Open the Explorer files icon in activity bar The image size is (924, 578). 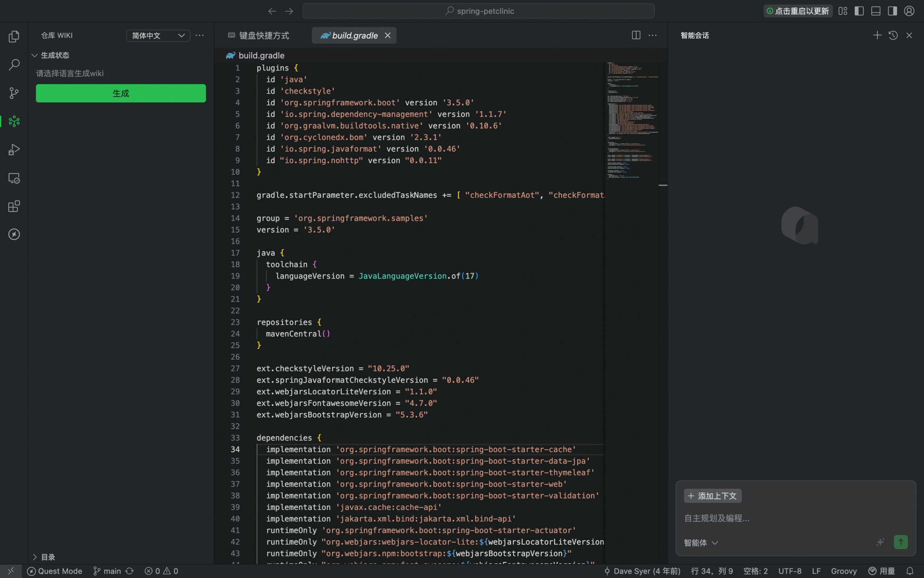point(14,36)
